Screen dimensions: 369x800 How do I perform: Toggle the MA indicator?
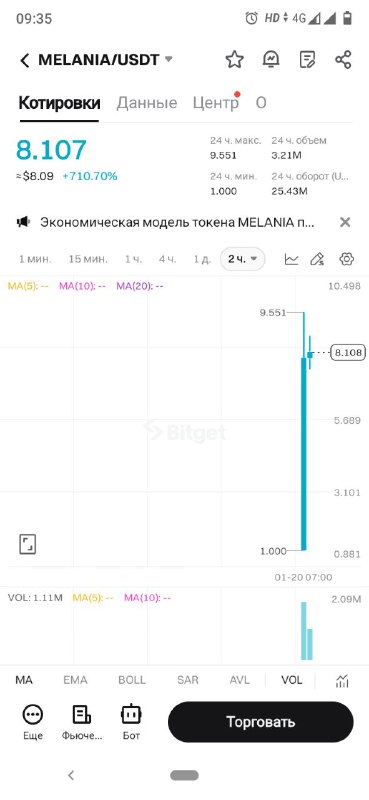(24, 680)
